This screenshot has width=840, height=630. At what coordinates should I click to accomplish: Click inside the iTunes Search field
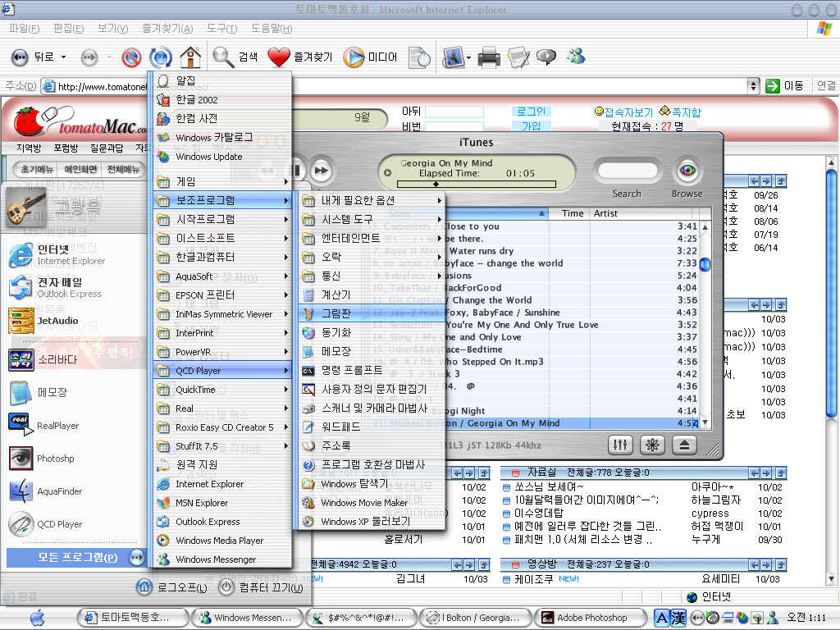(x=625, y=171)
